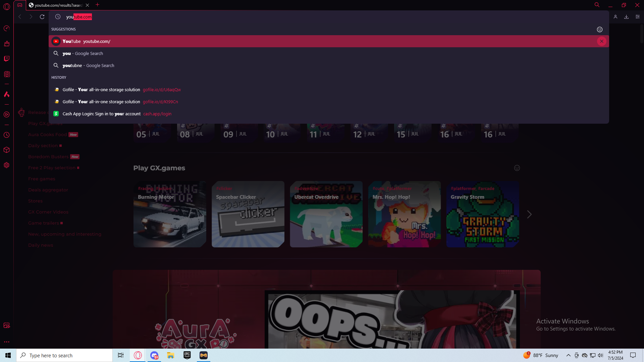The width and height of the screenshot is (644, 362).
Task: Open Free games link
Action: coord(42,179)
